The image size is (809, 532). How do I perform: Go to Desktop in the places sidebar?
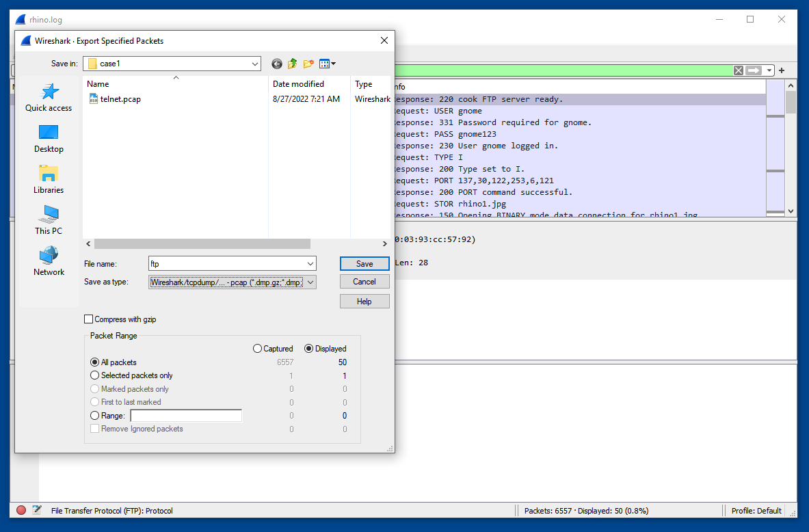[x=49, y=139]
